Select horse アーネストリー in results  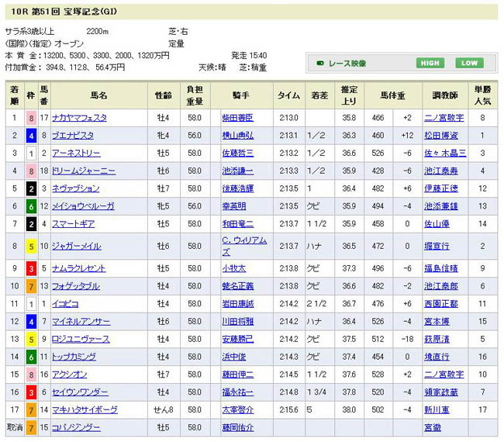(x=76, y=154)
